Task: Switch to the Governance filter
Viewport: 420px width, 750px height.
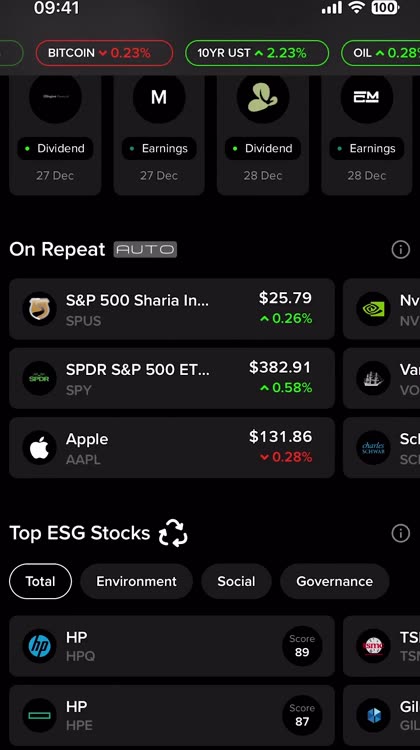Action: tap(334, 581)
